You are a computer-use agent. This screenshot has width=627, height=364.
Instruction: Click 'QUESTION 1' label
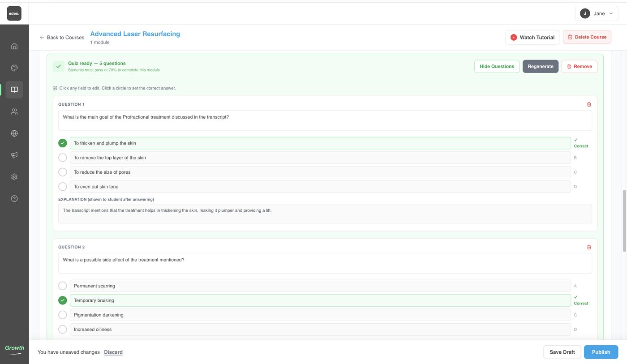click(x=71, y=104)
